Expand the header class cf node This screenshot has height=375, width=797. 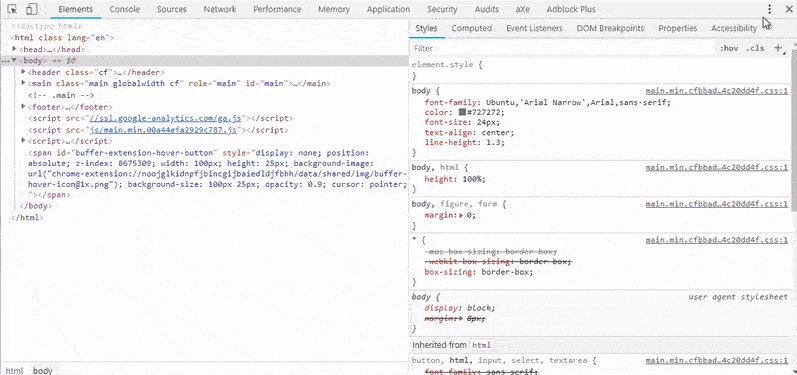[x=23, y=72]
